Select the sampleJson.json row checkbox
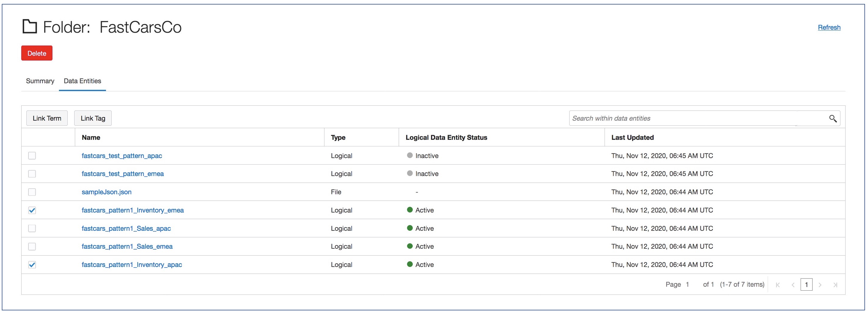This screenshot has height=314, width=868. pos(32,192)
